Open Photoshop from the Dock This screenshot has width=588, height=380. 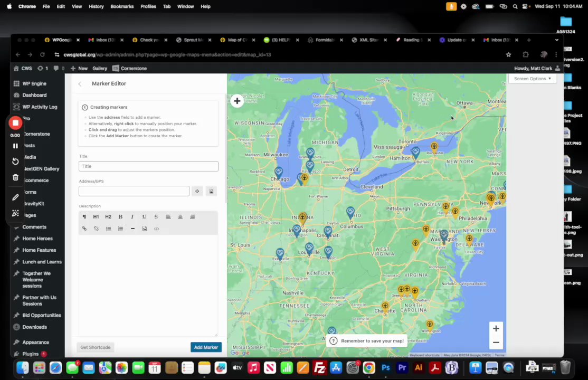pyautogui.click(x=385, y=368)
